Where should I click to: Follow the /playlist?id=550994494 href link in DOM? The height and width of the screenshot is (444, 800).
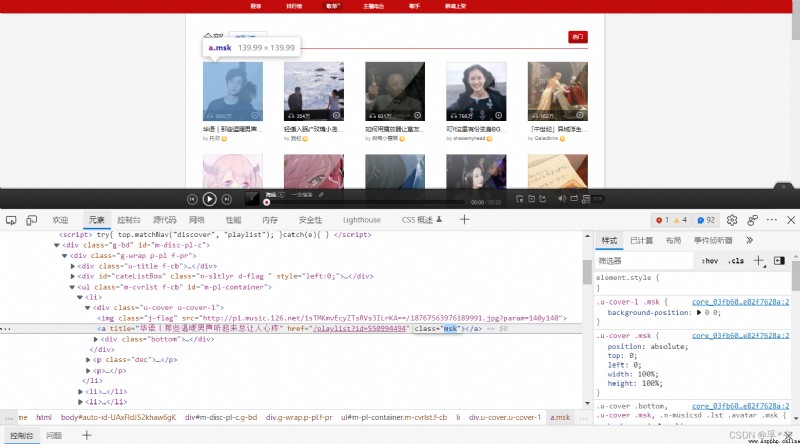click(x=360, y=329)
